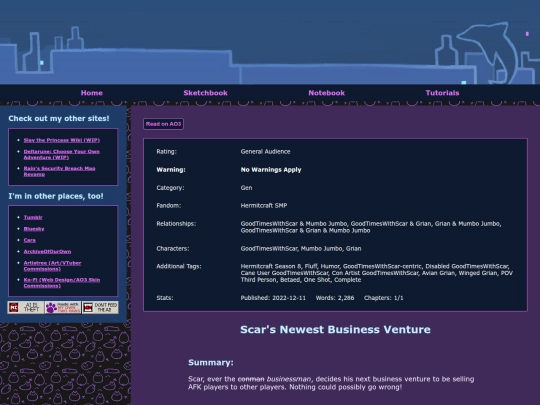Click the General Audience rating value
This screenshot has width=540, height=405.
pos(265,152)
